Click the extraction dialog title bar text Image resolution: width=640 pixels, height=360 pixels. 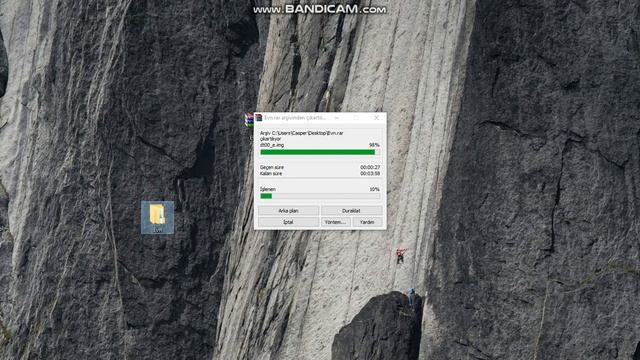tap(295, 118)
